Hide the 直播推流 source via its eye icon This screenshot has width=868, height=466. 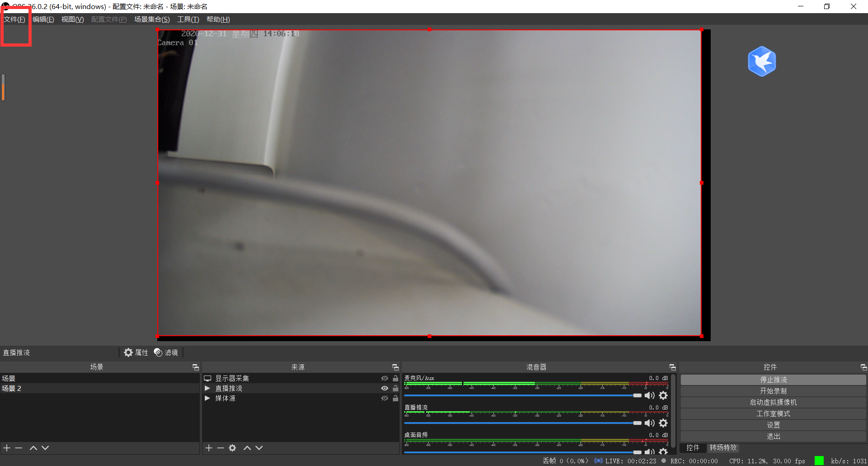coord(385,388)
